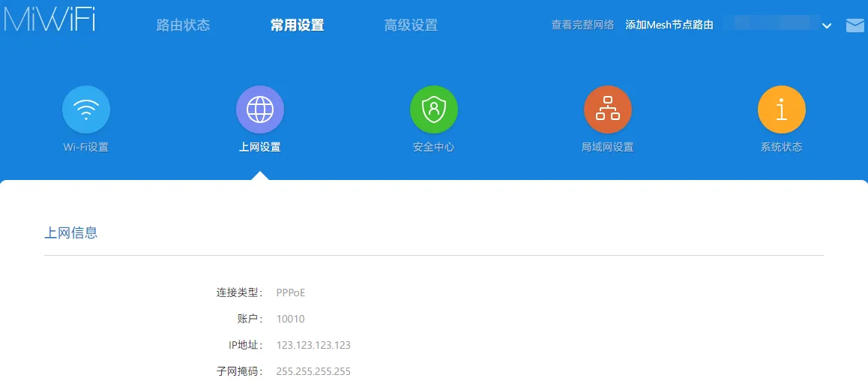Expand the router name dropdown chevron

pos(827,26)
